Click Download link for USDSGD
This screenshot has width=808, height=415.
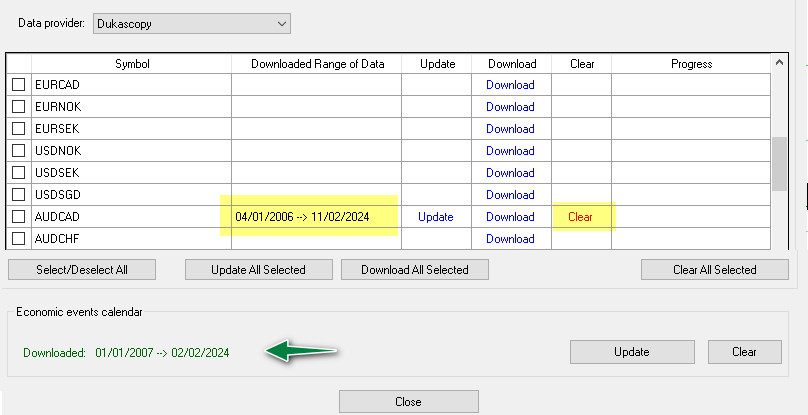click(510, 195)
